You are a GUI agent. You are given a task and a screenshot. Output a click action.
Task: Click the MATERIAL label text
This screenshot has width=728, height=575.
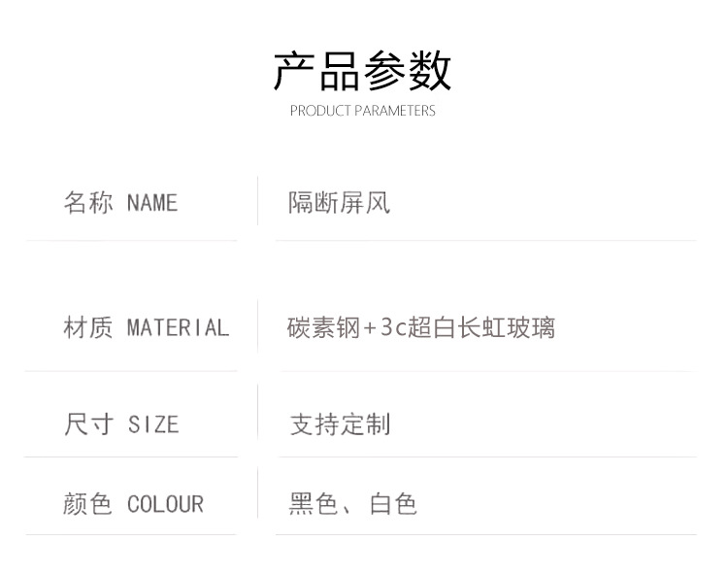(178, 328)
